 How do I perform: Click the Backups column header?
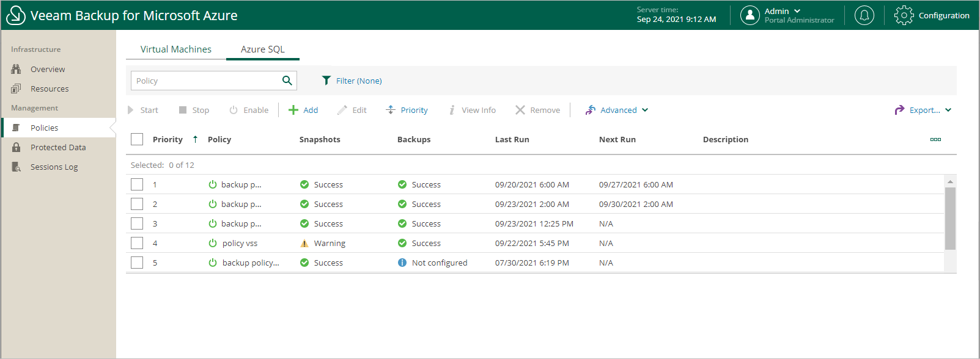(414, 139)
